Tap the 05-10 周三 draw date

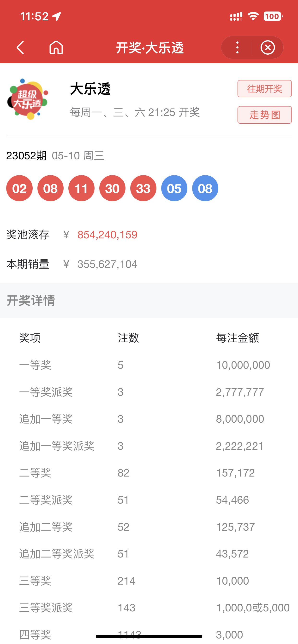pyautogui.click(x=78, y=156)
